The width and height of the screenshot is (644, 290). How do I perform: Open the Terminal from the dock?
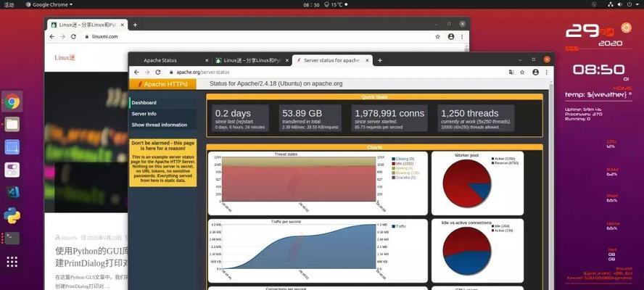pyautogui.click(x=12, y=239)
